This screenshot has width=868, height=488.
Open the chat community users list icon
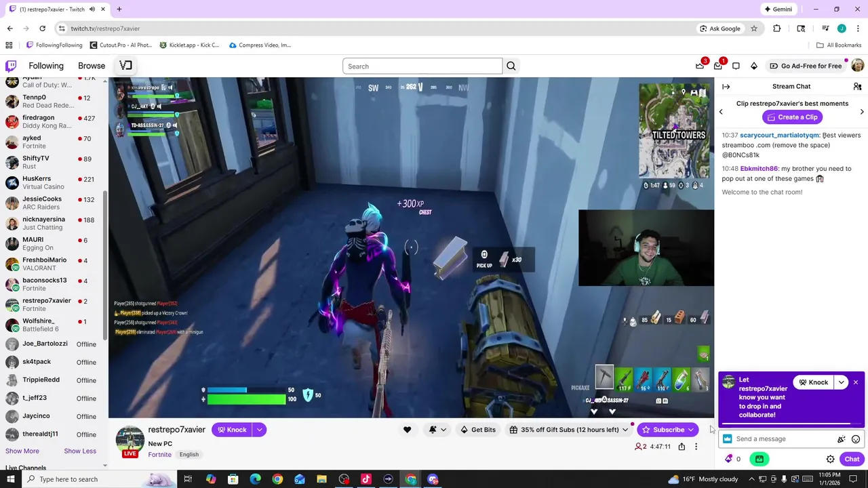point(857,86)
